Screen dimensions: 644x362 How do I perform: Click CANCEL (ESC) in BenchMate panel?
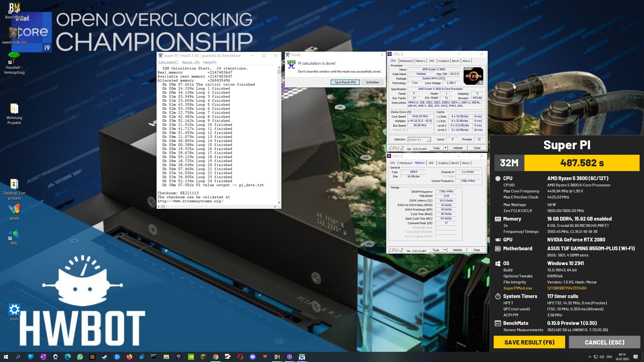pyautogui.click(x=604, y=342)
